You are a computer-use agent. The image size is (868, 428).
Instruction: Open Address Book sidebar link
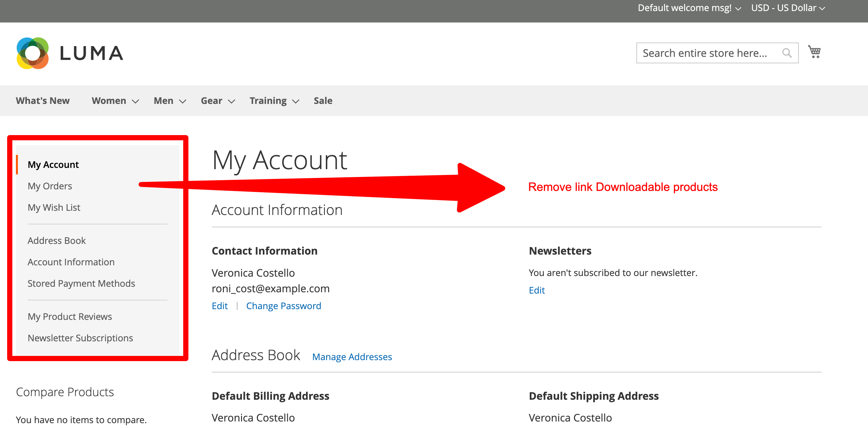[x=57, y=240]
